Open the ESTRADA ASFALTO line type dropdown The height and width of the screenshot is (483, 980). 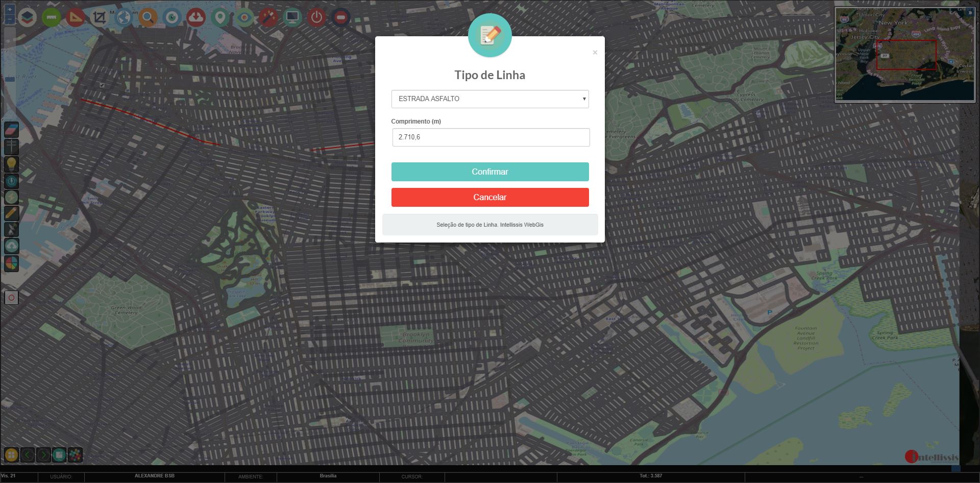pos(489,99)
